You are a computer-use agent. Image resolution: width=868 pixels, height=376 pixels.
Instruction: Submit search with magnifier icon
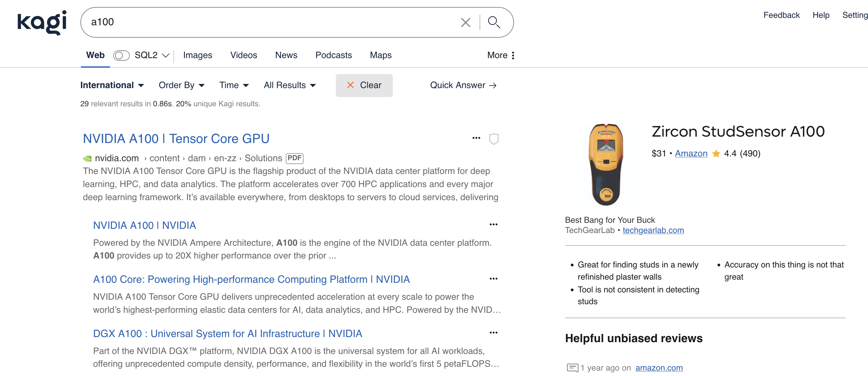[494, 22]
